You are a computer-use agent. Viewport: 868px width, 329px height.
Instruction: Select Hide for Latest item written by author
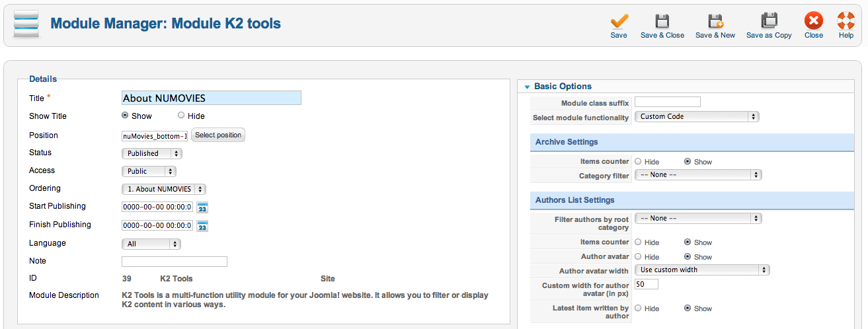pos(638,308)
